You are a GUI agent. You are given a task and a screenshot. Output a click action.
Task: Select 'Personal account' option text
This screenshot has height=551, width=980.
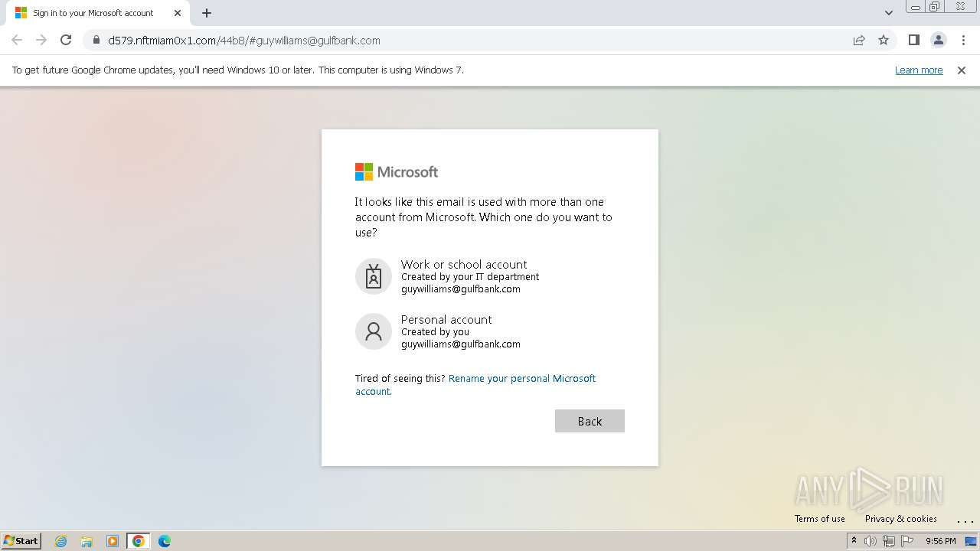point(446,320)
